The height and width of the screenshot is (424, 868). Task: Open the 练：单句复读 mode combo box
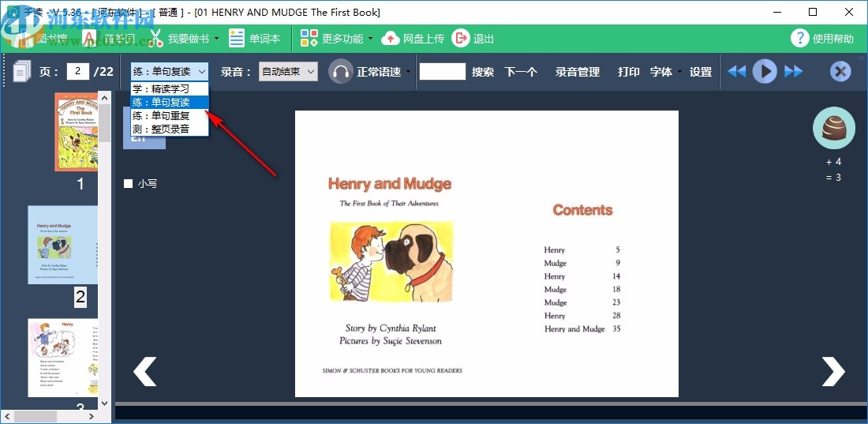click(170, 72)
